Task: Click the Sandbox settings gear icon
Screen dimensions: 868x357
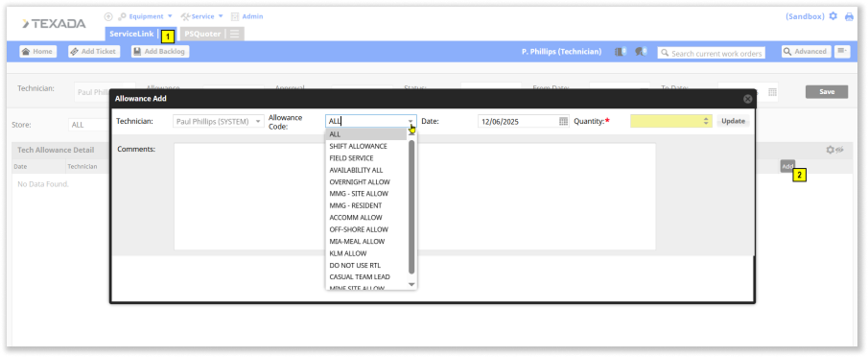Action: 833,16
